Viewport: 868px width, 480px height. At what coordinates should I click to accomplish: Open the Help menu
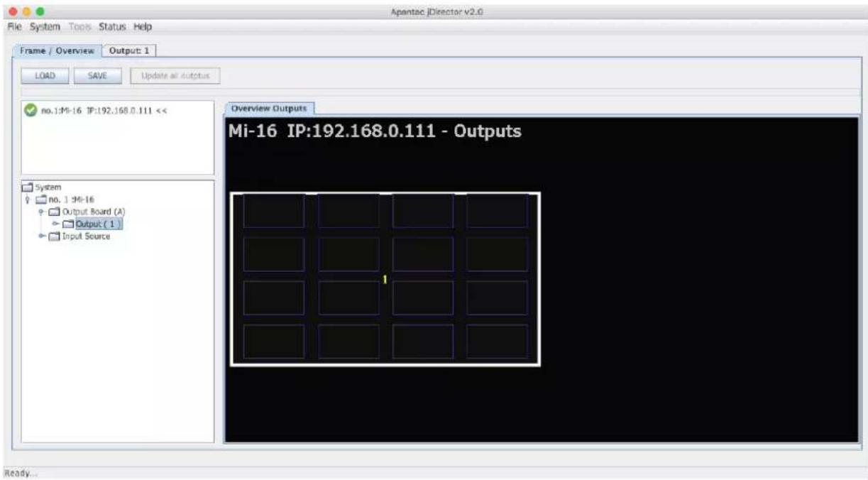(x=143, y=27)
